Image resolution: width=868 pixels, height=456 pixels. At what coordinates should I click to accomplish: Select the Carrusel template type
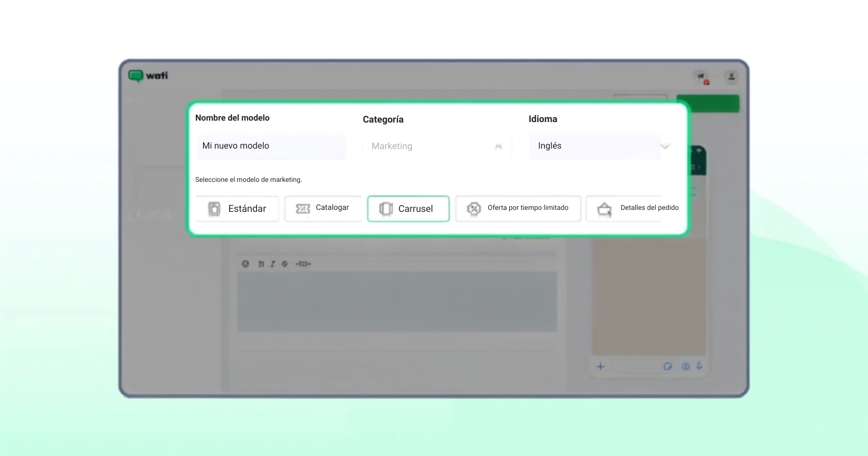[408, 208]
